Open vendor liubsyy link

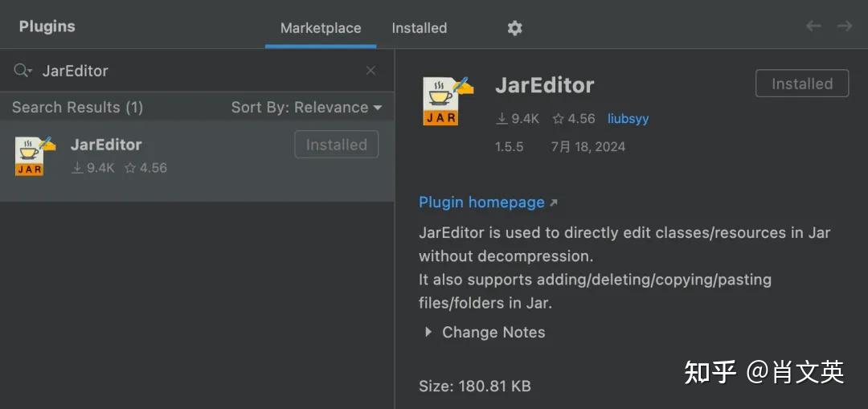pos(628,119)
